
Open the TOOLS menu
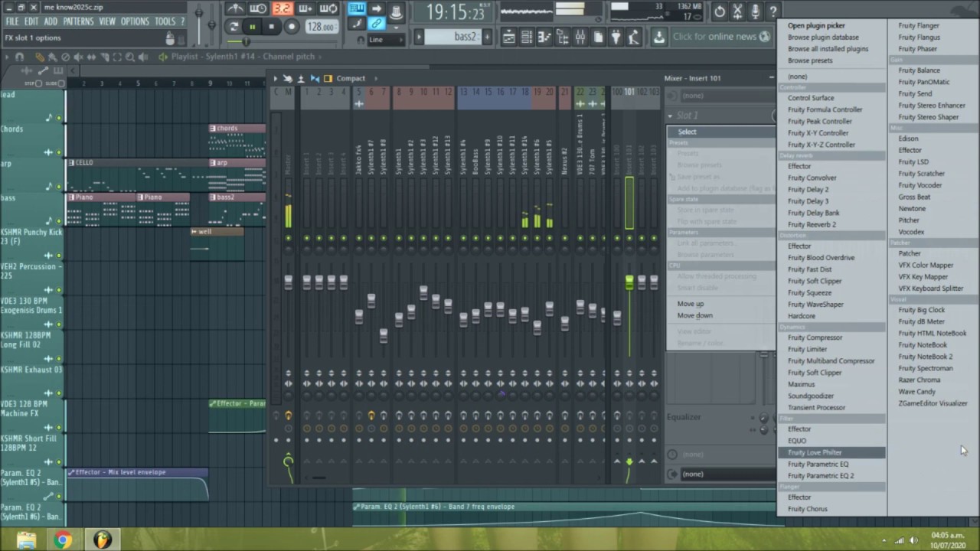[165, 21]
